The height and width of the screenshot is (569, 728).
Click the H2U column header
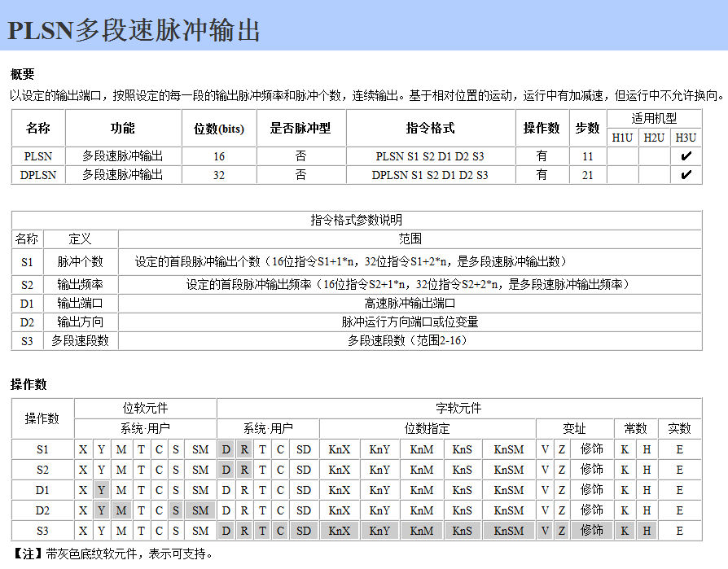(654, 138)
